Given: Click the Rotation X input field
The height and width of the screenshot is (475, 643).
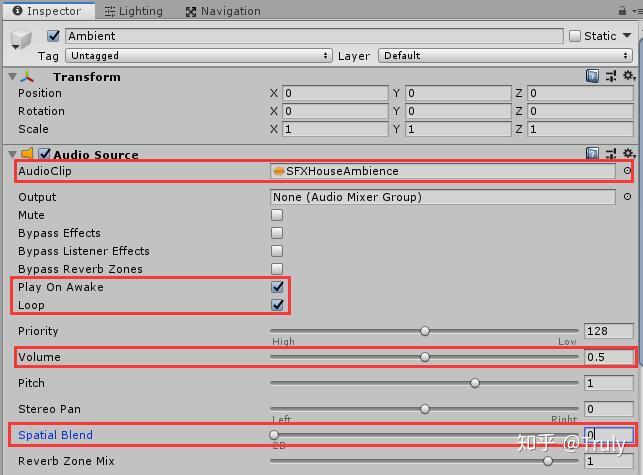Looking at the screenshot, I should (335, 111).
